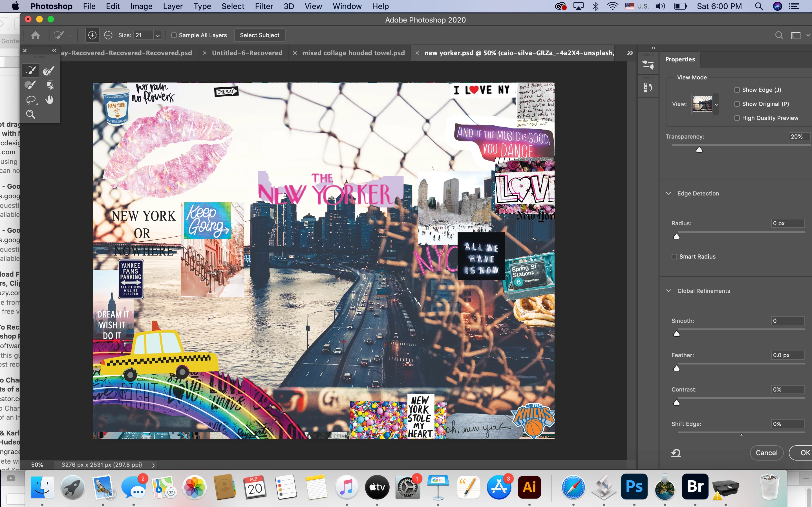This screenshot has height=507, width=812.
Task: Click the reset workspace arrow icon
Action: [676, 453]
